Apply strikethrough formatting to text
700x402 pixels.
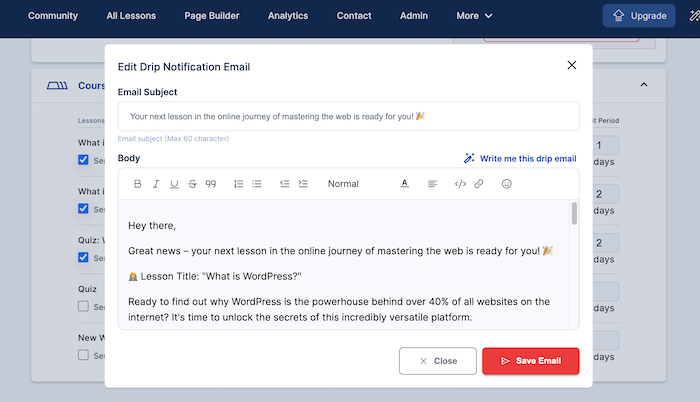click(192, 184)
